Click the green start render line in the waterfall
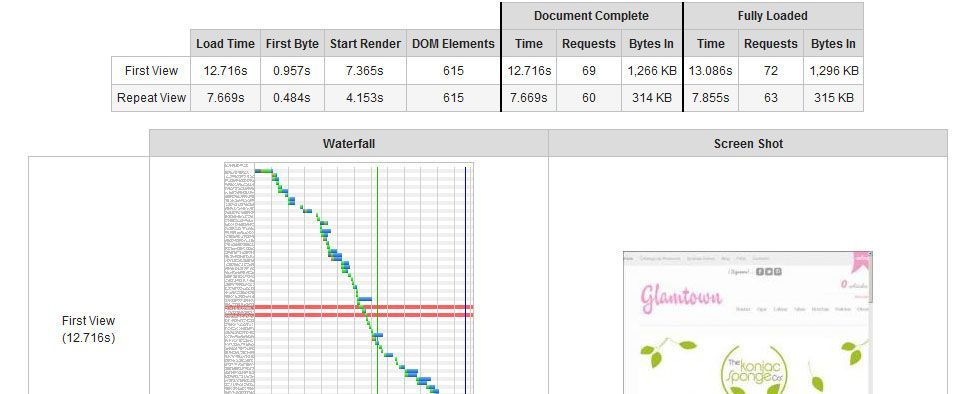This screenshot has width=973, height=394. (x=377, y=278)
